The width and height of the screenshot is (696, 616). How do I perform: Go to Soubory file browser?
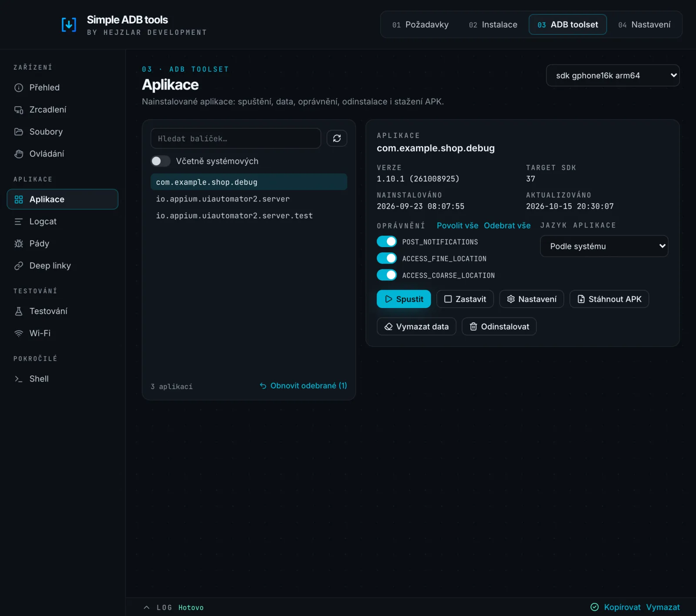[x=63, y=132]
